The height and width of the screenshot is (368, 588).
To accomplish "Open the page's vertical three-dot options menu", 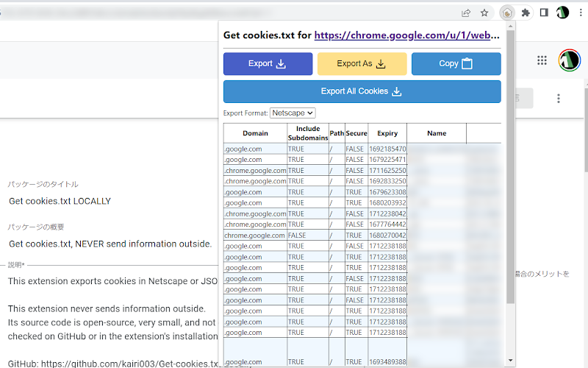I will tap(559, 99).
